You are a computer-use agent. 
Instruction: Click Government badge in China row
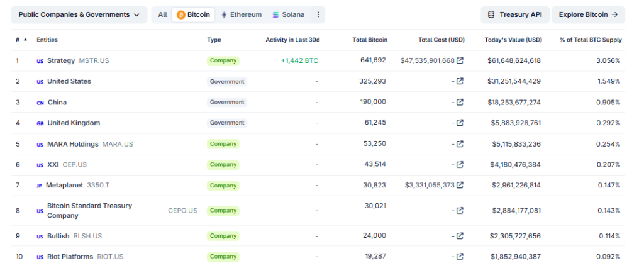pos(227,102)
